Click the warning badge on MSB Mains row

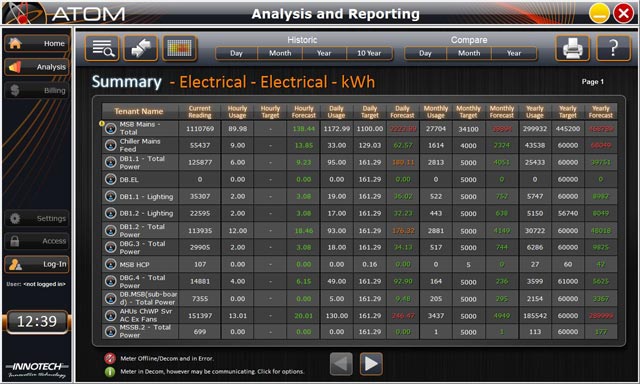(x=102, y=124)
